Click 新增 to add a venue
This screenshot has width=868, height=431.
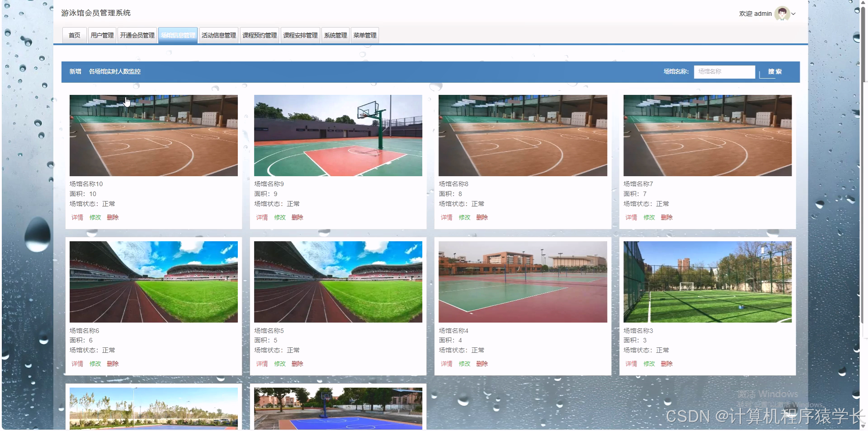click(75, 71)
